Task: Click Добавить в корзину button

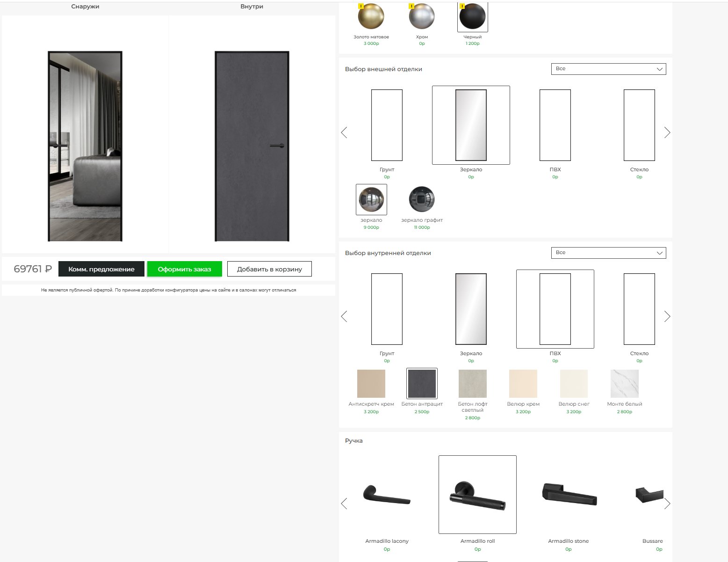Action: pyautogui.click(x=269, y=269)
